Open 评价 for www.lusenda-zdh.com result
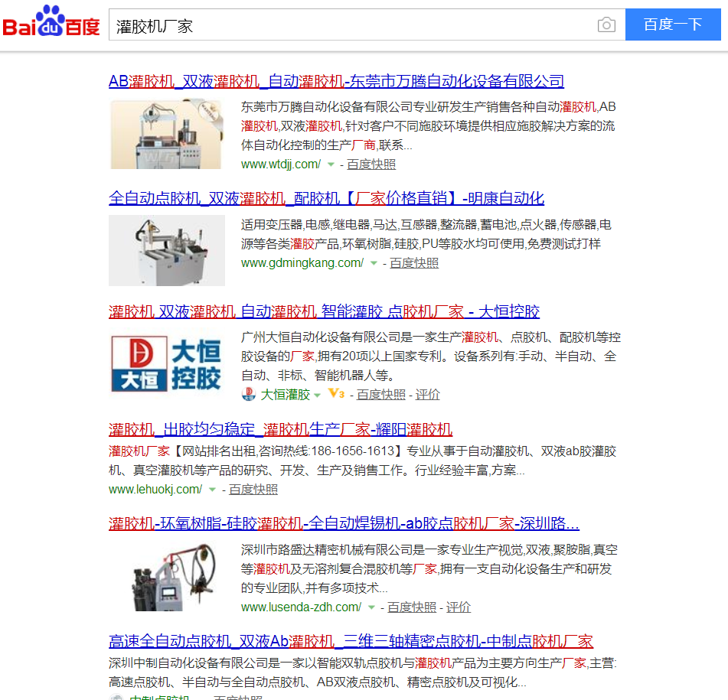 [459, 607]
